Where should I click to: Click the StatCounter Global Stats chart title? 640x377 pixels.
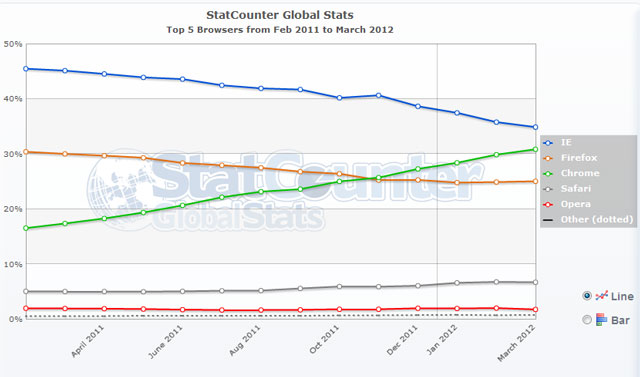coord(280,15)
